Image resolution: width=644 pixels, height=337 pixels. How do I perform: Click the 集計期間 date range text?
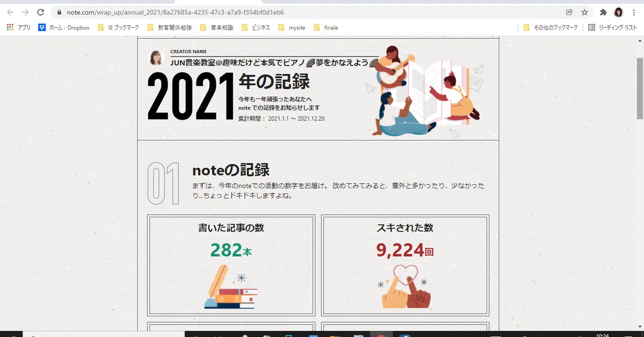[281, 119]
